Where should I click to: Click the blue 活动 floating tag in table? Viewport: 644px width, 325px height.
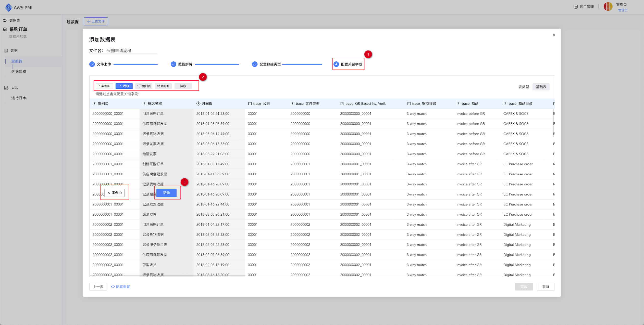(166, 193)
